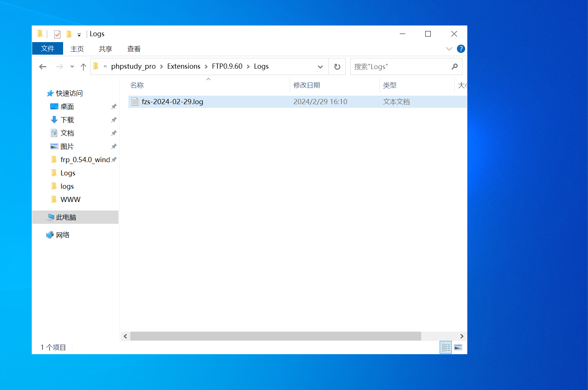
Task: Click the horizontal scrollbar thumb
Action: click(276, 336)
